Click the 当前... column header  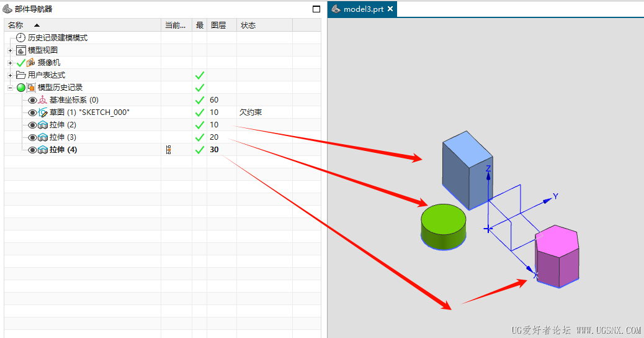pos(177,25)
